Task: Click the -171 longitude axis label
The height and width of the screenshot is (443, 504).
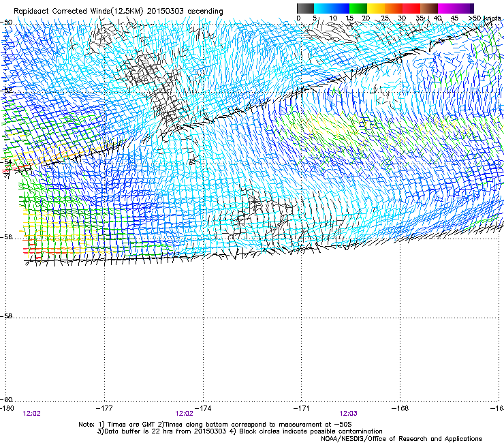Action: [302, 408]
